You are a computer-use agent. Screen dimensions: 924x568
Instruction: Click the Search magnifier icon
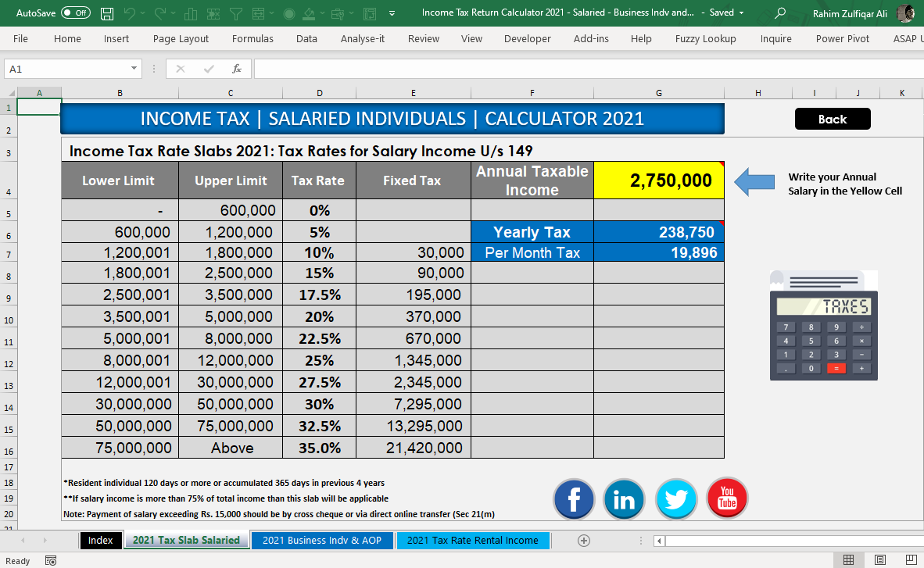click(x=780, y=13)
